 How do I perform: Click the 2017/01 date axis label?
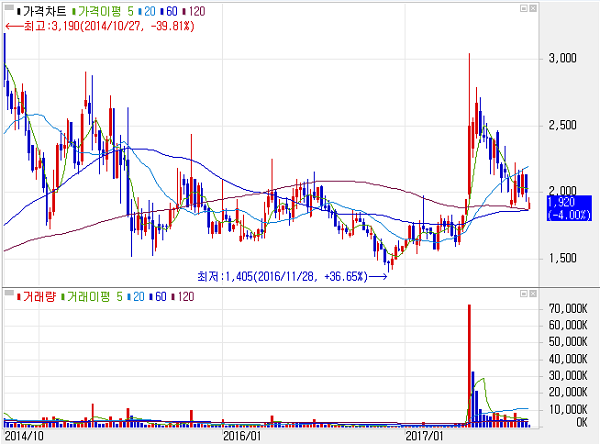point(424,436)
